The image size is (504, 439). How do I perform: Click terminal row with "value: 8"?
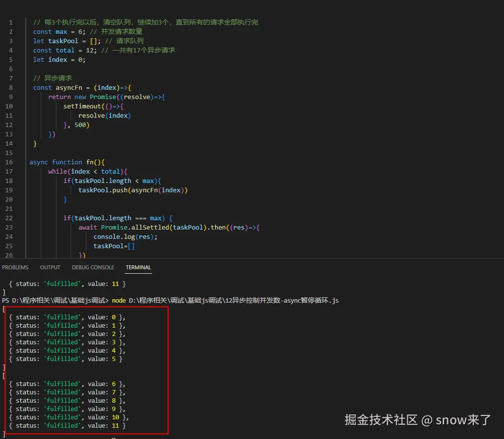[67, 401]
